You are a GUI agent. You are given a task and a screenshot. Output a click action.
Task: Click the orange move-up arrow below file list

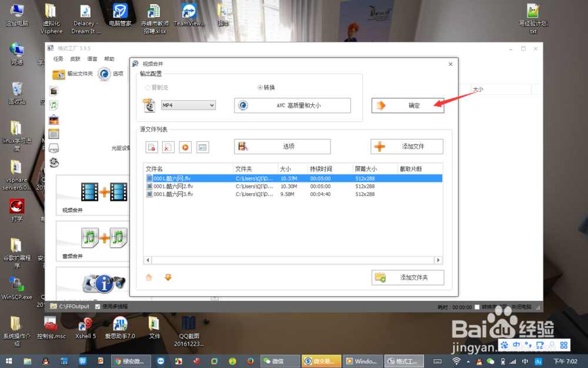click(149, 277)
